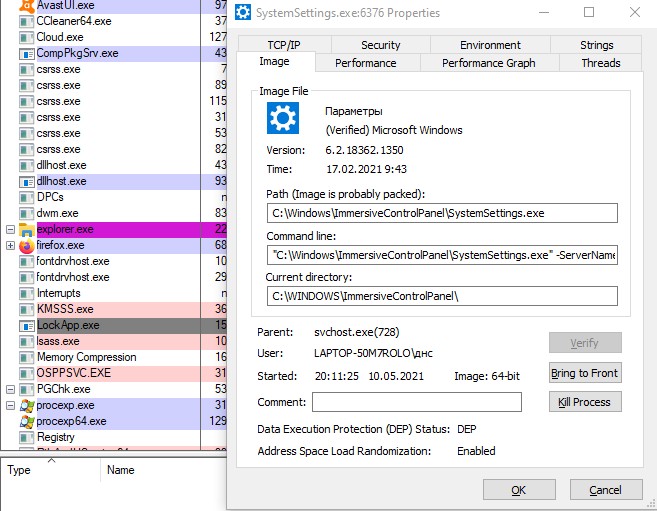Screen dimensions: 657x511
Task: Confirm with the OK button
Action: (x=519, y=490)
